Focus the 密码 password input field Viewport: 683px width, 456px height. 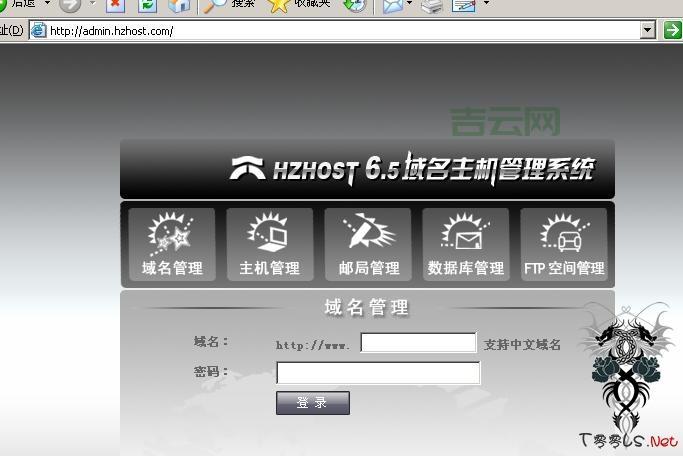point(378,373)
